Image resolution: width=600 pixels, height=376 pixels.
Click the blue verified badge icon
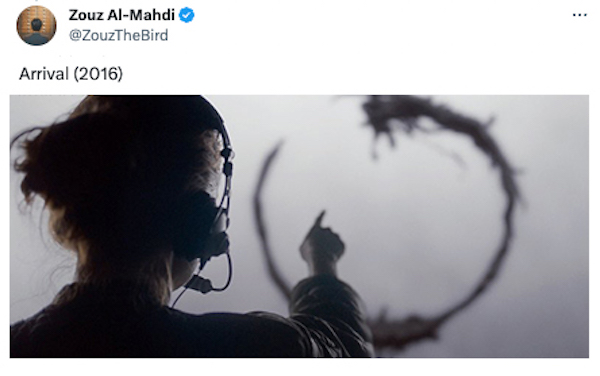click(x=187, y=15)
